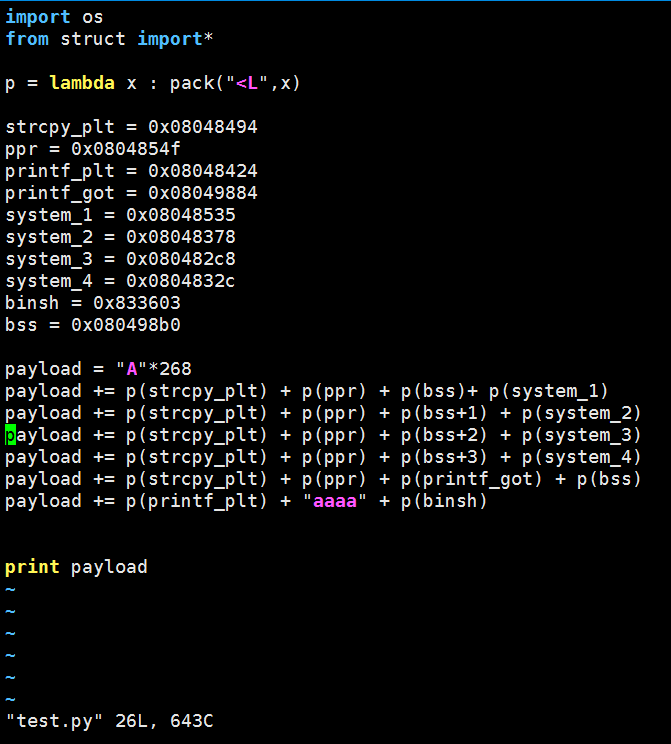Screen dimensions: 671x744
Task: Click p(system_3) at line end
Action: coord(582,435)
